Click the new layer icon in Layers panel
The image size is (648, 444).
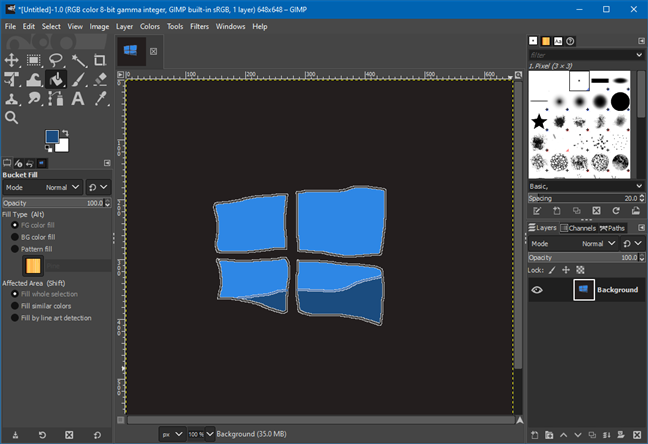pos(534,435)
